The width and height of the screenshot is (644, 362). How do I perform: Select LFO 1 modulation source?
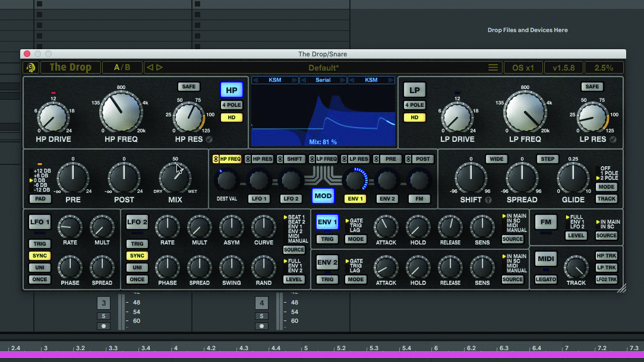[x=259, y=199]
